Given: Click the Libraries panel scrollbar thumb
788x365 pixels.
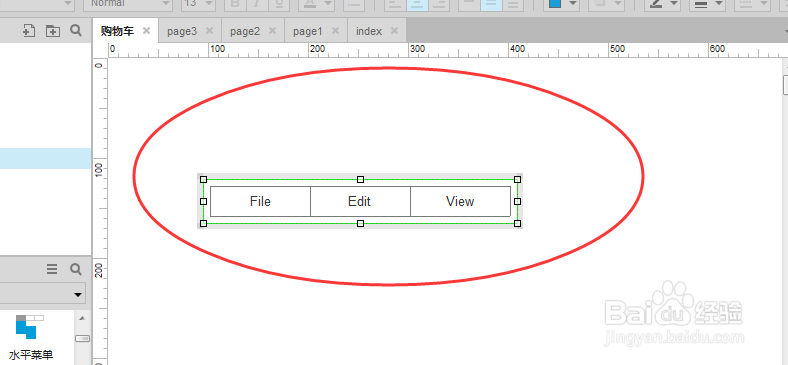Looking at the screenshot, I should click(x=82, y=338).
